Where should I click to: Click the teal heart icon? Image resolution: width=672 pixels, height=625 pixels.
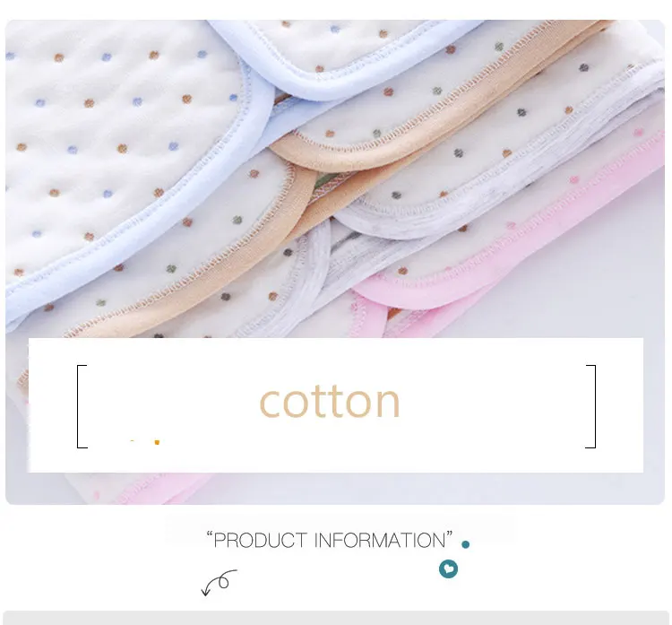tap(448, 569)
